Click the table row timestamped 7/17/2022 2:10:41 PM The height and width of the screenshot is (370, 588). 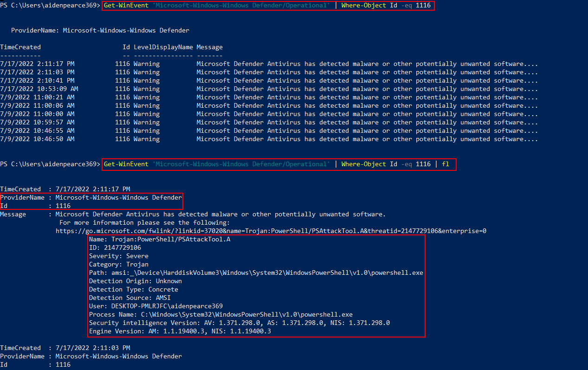pyautogui.click(x=269, y=81)
